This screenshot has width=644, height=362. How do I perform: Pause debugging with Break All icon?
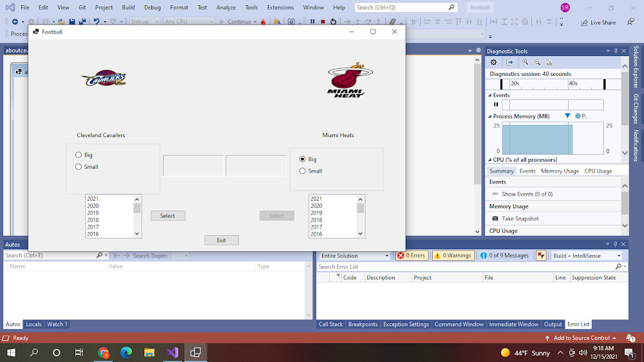click(312, 22)
